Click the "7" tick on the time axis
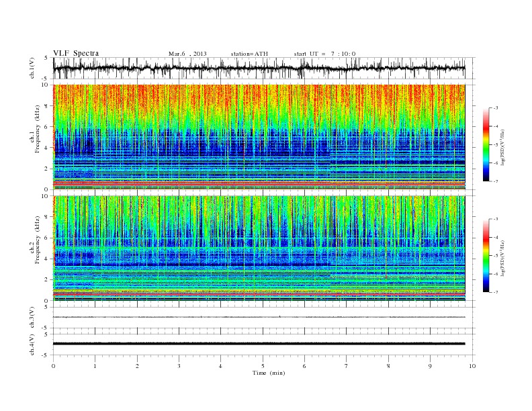 pyautogui.click(x=346, y=366)
